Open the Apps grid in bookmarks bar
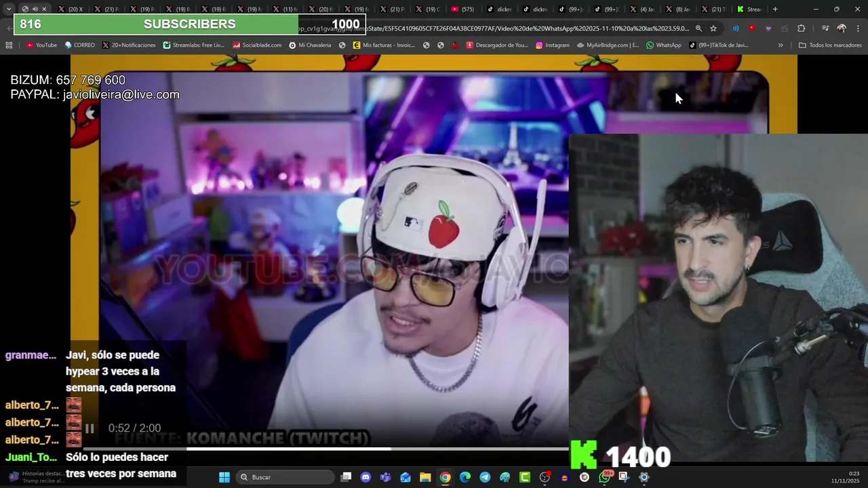The image size is (868, 488). (9, 45)
